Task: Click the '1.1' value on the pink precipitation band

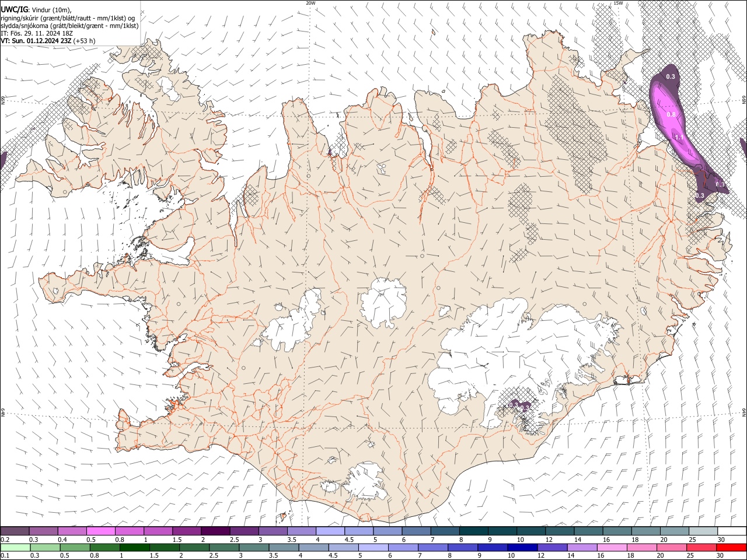Action: tap(679, 138)
